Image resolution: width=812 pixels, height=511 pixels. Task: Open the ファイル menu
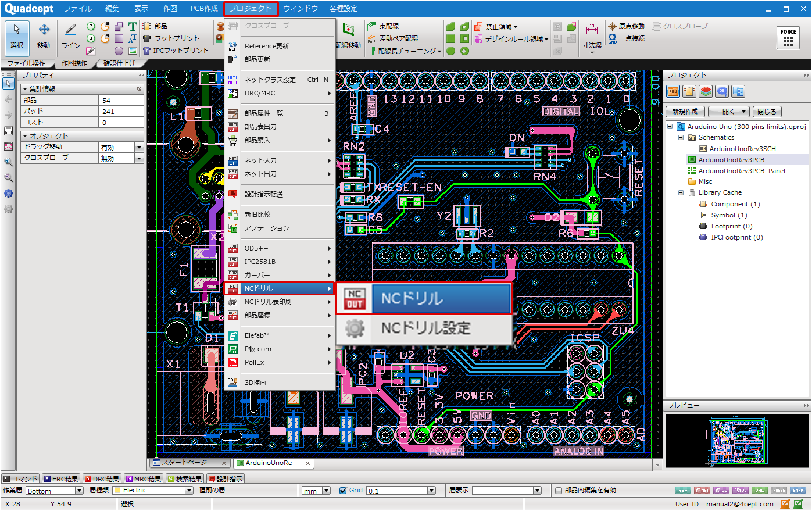[x=78, y=9]
